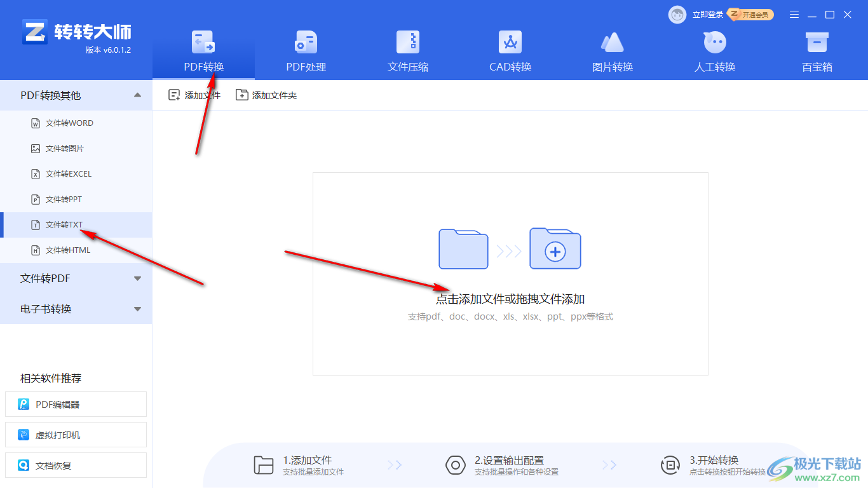Select 文件转PPT in the sidebar
Screen dimensions: 868x488
click(x=76, y=200)
